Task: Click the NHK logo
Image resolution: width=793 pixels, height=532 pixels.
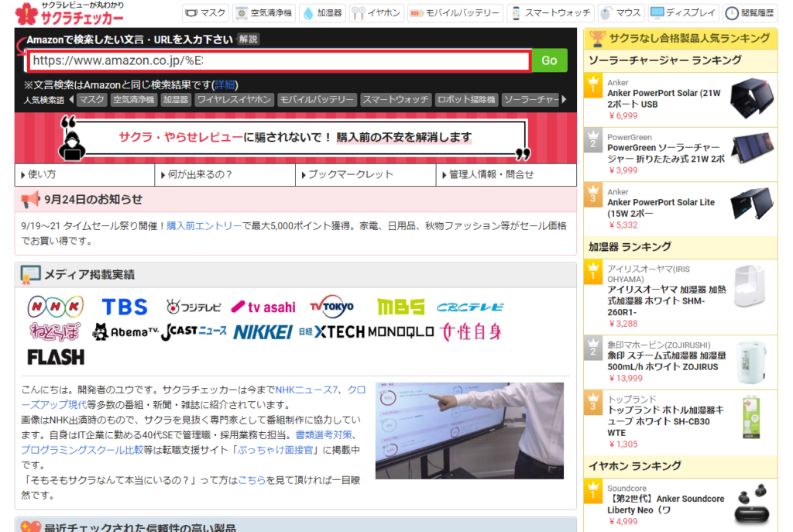Action: [56, 307]
